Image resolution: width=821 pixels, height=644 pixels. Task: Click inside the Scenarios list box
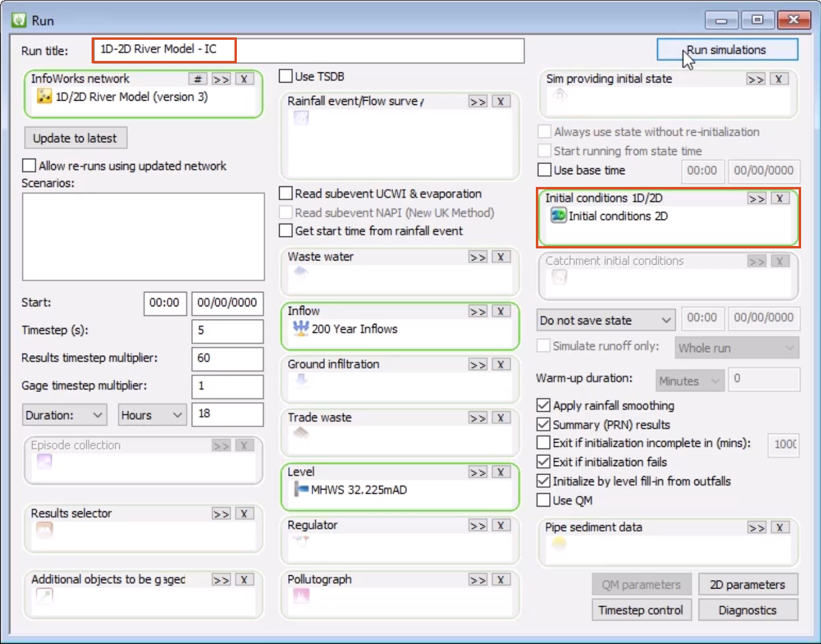(x=143, y=236)
